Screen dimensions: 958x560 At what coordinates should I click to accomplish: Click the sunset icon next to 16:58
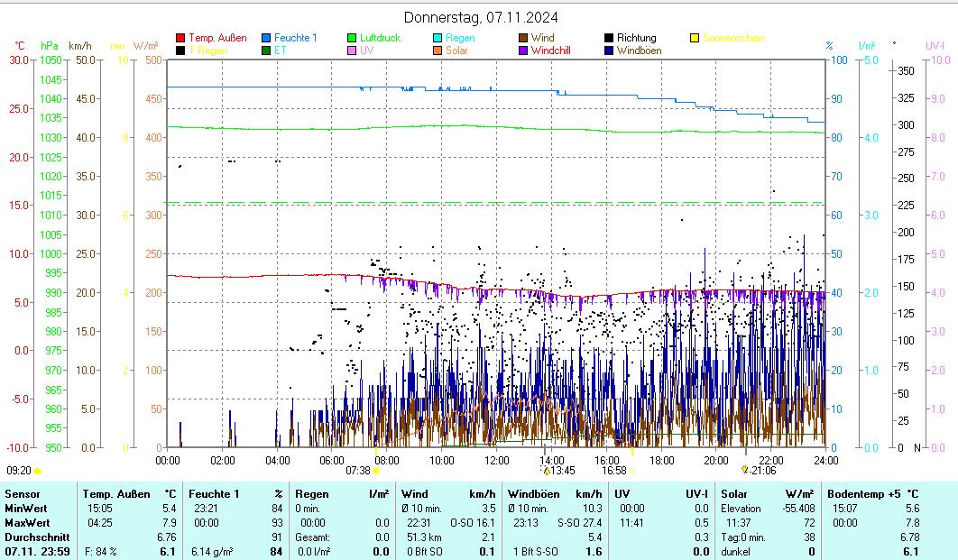coord(632,470)
